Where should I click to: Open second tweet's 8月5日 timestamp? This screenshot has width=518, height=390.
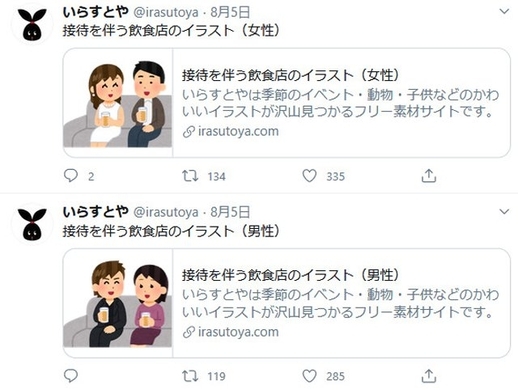230,212
